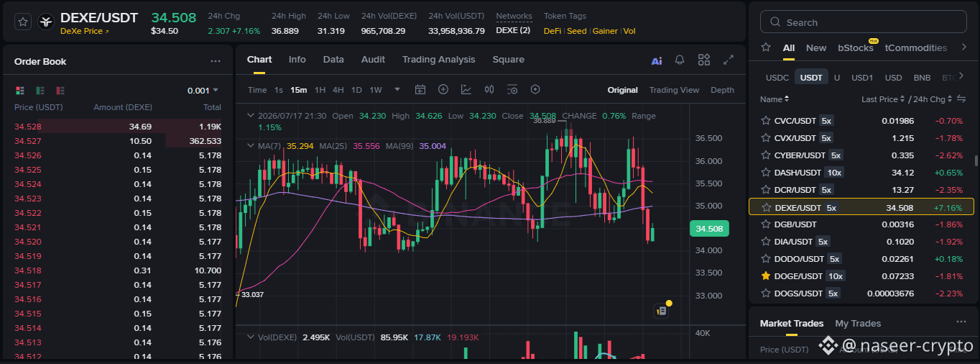Image resolution: width=980 pixels, height=364 pixels.
Task: Select the 1W interval
Action: coord(376,90)
